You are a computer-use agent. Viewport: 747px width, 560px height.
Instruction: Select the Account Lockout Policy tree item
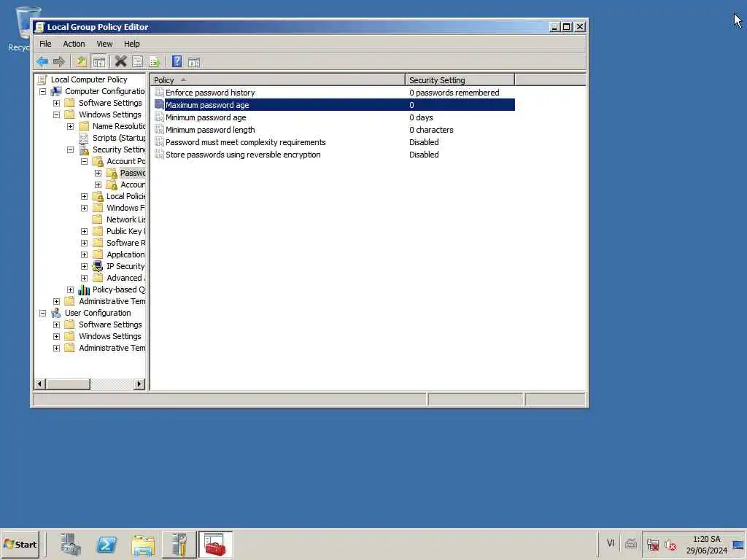[x=133, y=184]
